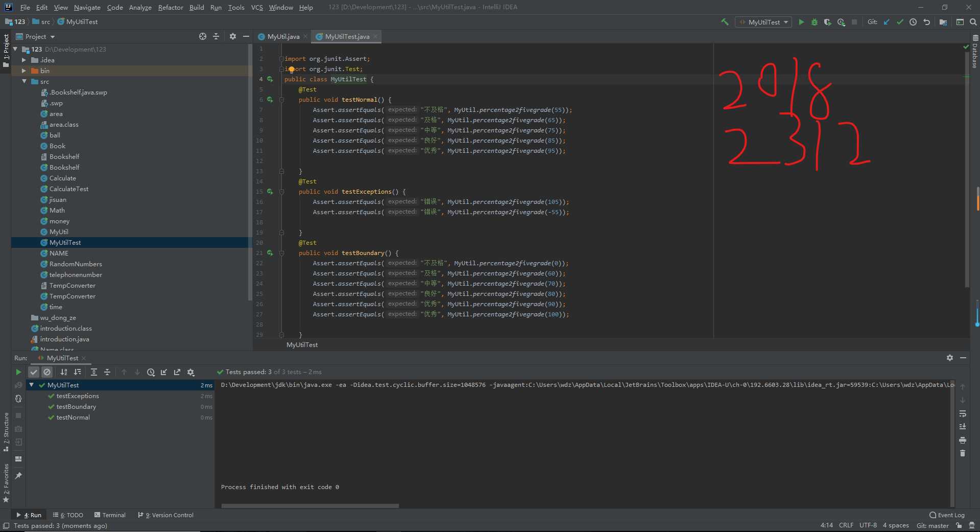Click the src breadcrumb in the navigation bar
Viewport: 980px width, 532px height.
(x=41, y=21)
